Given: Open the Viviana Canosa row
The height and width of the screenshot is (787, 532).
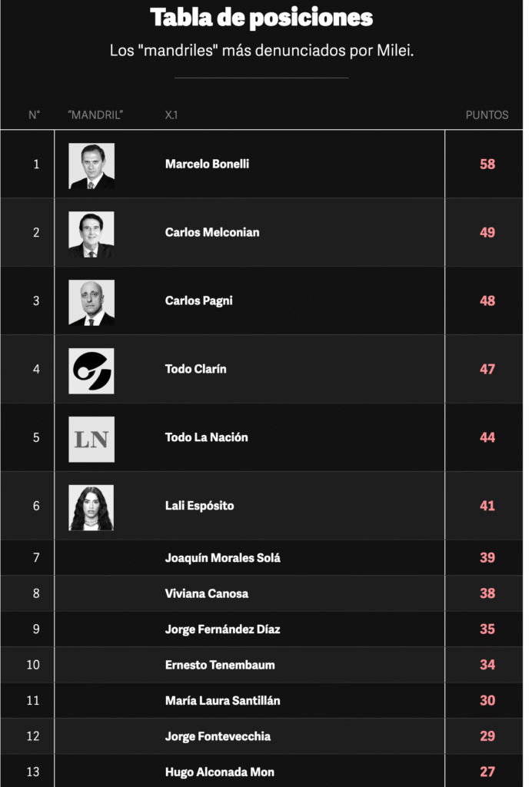Looking at the screenshot, I should [x=261, y=593].
